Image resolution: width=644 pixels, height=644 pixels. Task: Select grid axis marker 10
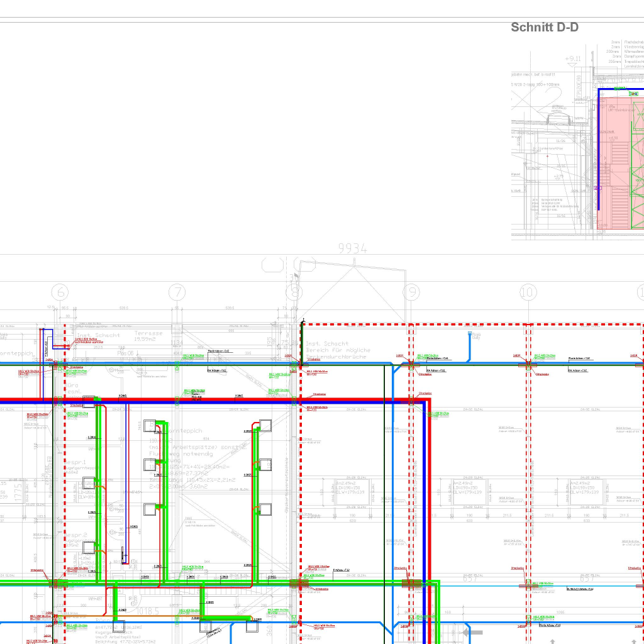click(x=528, y=292)
